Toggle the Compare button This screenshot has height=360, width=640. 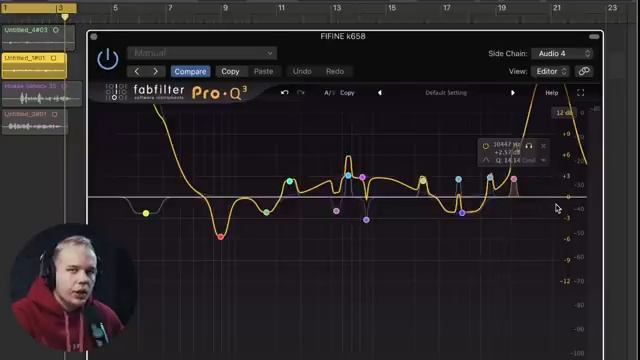point(190,71)
